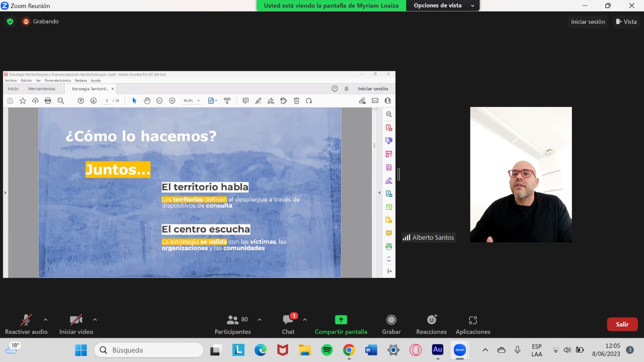Click the zoom in plus icon
This screenshot has height=362, width=644.
[172, 101]
